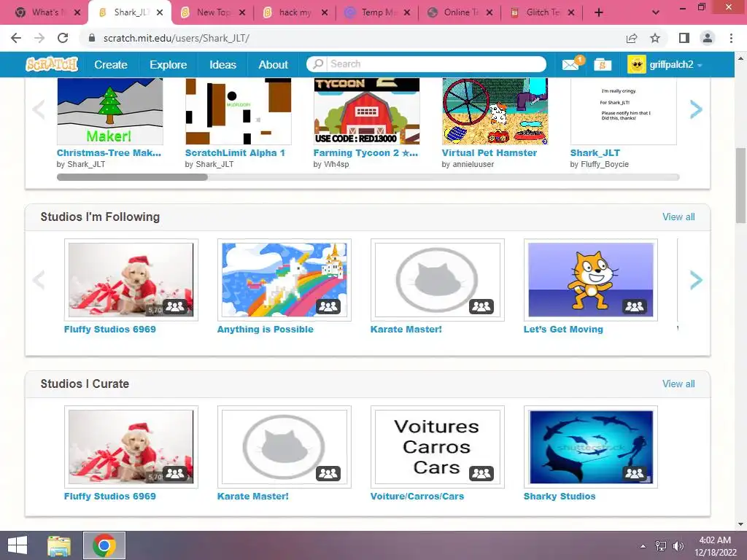This screenshot has width=747, height=560.
Task: Open the Windows Start menu
Action: click(x=18, y=545)
